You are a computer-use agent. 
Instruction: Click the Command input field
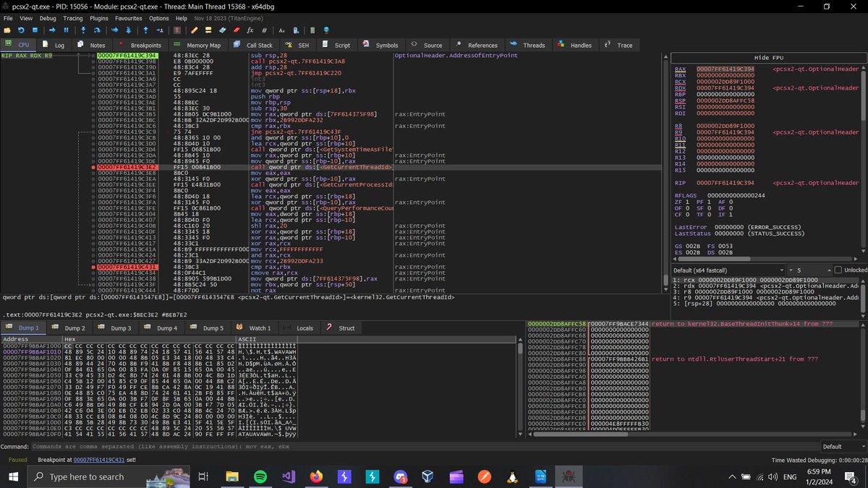[427, 446]
